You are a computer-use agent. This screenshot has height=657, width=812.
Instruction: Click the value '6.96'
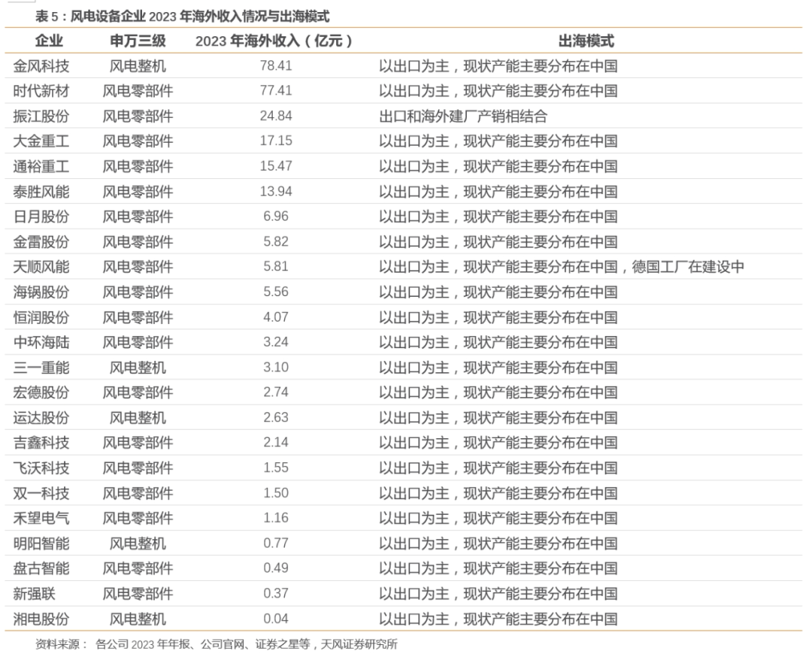pos(276,216)
